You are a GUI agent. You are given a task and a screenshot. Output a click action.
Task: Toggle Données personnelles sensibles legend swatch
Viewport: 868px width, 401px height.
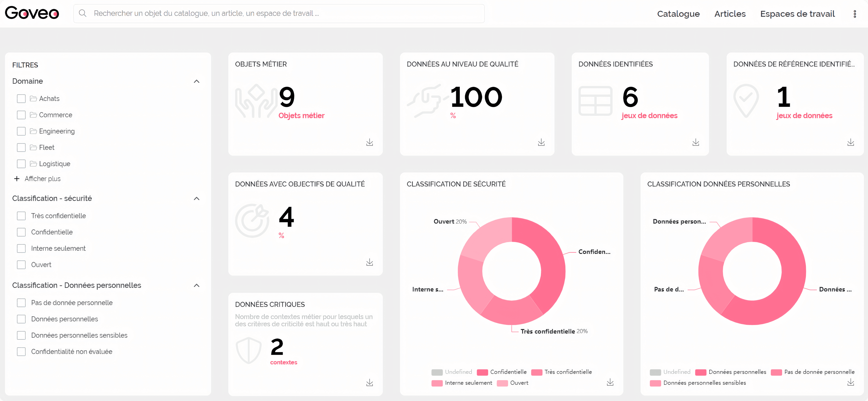point(655,383)
